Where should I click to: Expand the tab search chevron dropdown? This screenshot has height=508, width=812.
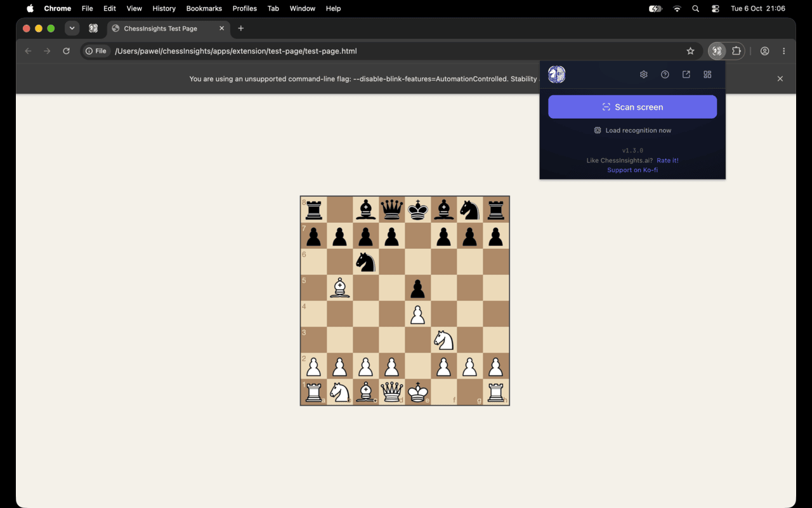[x=72, y=29]
